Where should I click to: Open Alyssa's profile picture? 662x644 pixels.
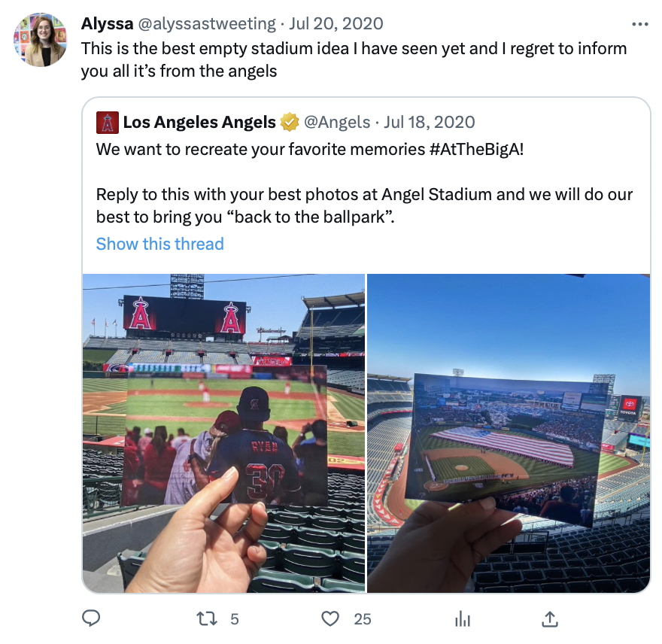coord(41,40)
